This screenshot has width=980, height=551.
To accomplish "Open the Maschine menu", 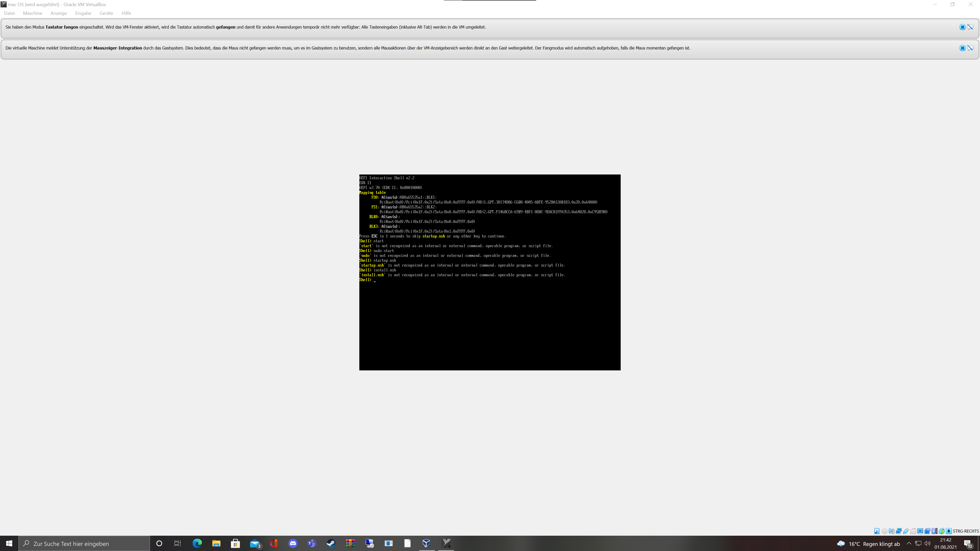I will click(x=32, y=13).
